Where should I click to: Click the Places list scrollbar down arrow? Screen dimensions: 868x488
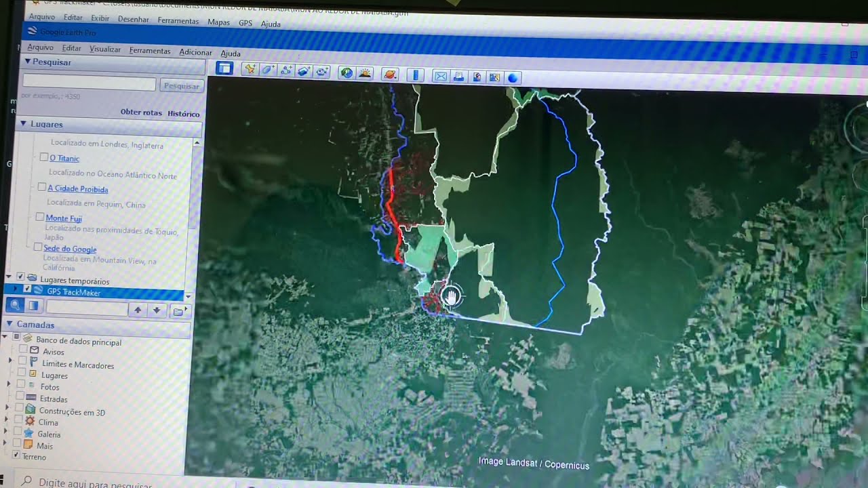pyautogui.click(x=188, y=296)
